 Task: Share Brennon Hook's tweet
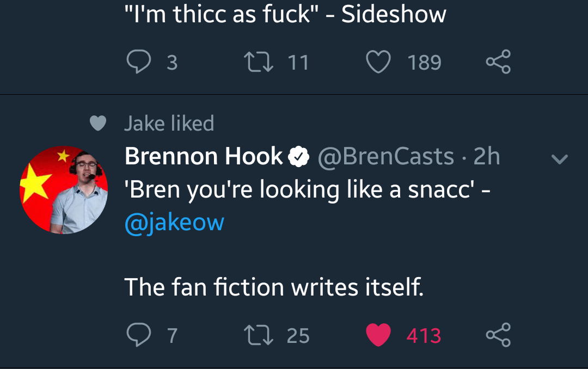pos(498,335)
